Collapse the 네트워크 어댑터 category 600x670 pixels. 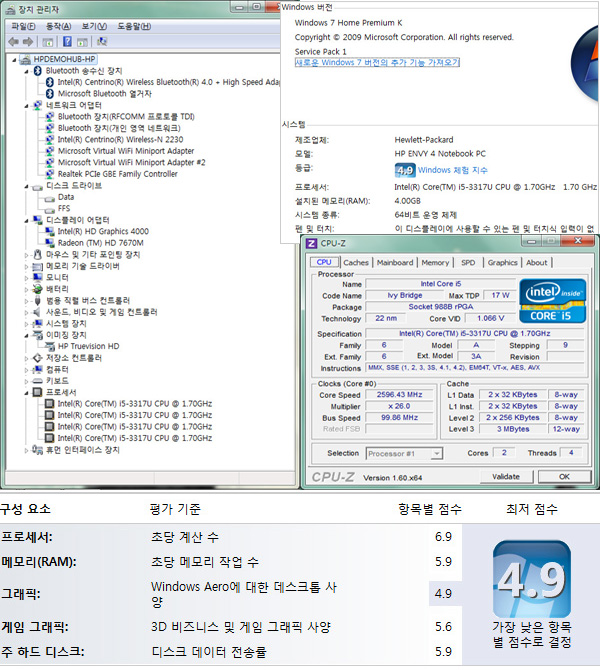[x=26, y=106]
